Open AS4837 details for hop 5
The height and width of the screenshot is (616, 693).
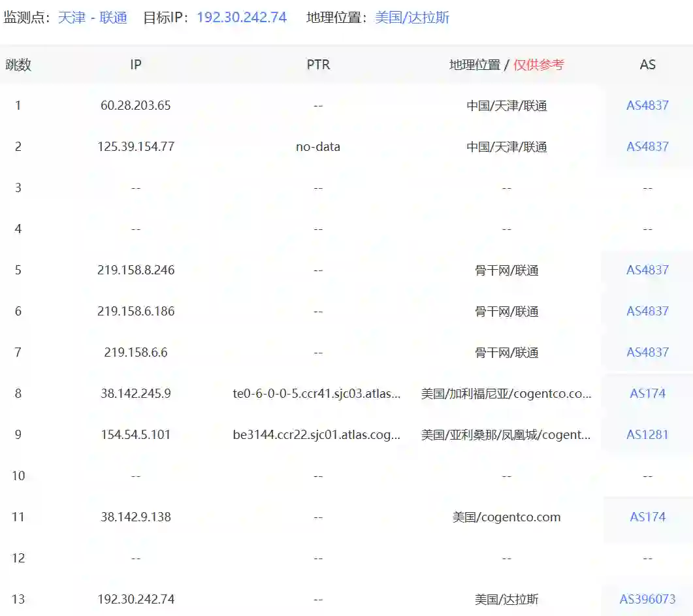click(x=647, y=270)
